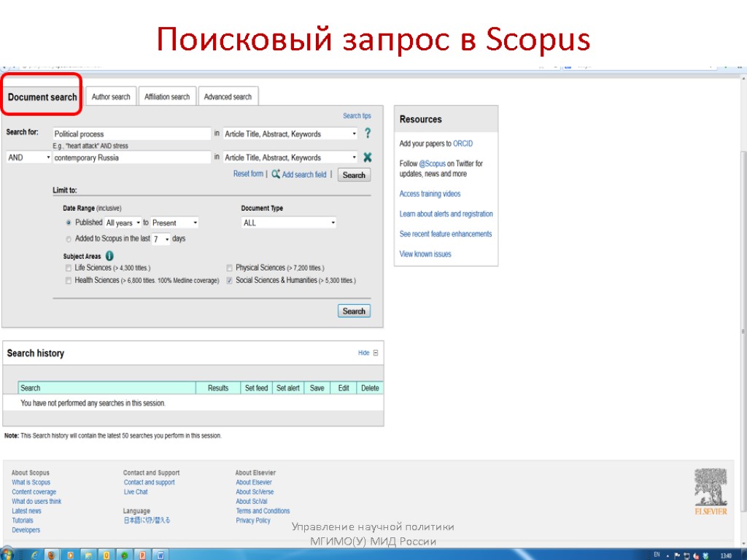Screen dimensions: 747x560
Task: Open the 7 days dropdown
Action: [161, 238]
